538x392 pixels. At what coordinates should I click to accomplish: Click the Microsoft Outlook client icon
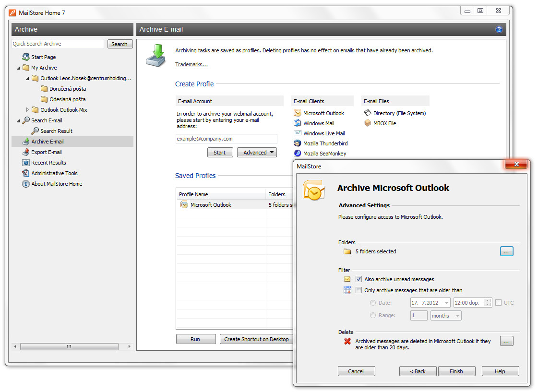(x=298, y=113)
